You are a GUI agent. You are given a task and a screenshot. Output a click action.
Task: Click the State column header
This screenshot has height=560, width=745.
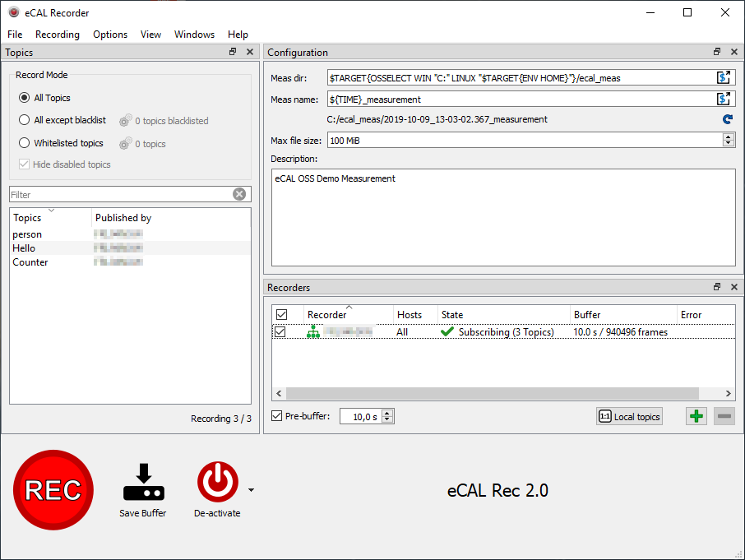tap(503, 314)
